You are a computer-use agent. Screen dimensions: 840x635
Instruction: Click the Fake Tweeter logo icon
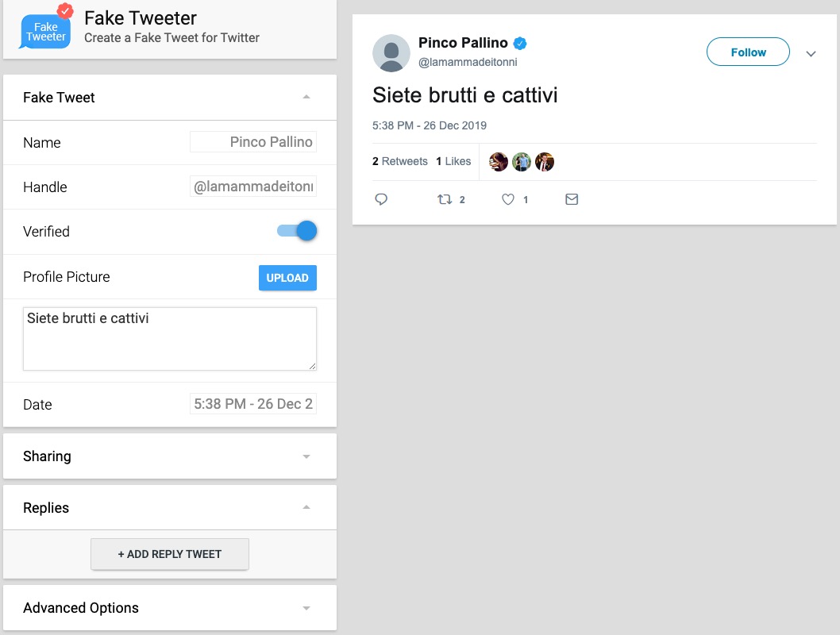click(46, 29)
